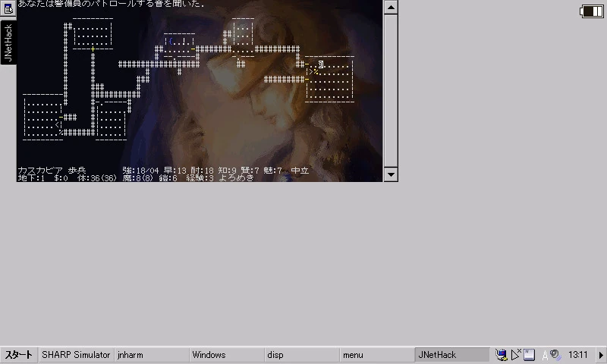Click the 13:11 clock
607x364 pixels.
click(577, 355)
